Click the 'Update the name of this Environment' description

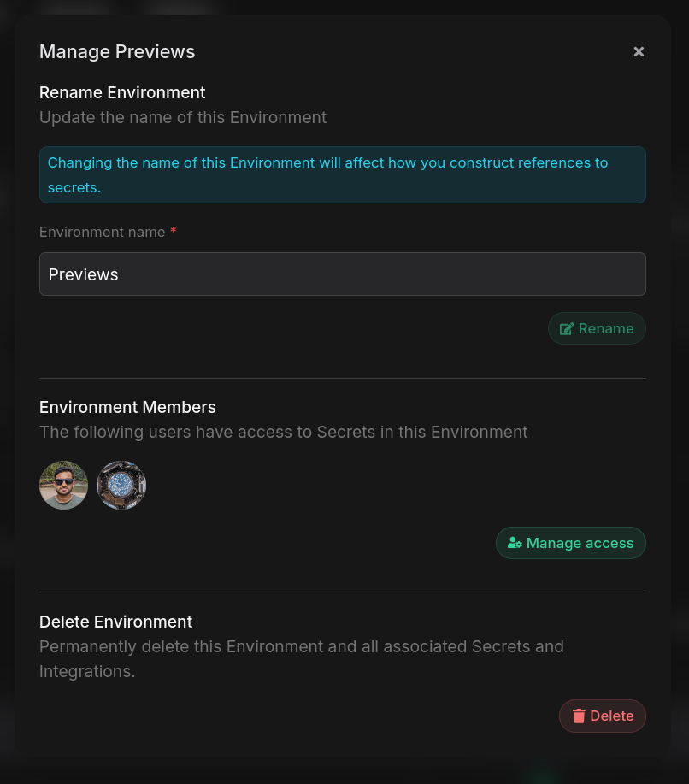coord(183,117)
